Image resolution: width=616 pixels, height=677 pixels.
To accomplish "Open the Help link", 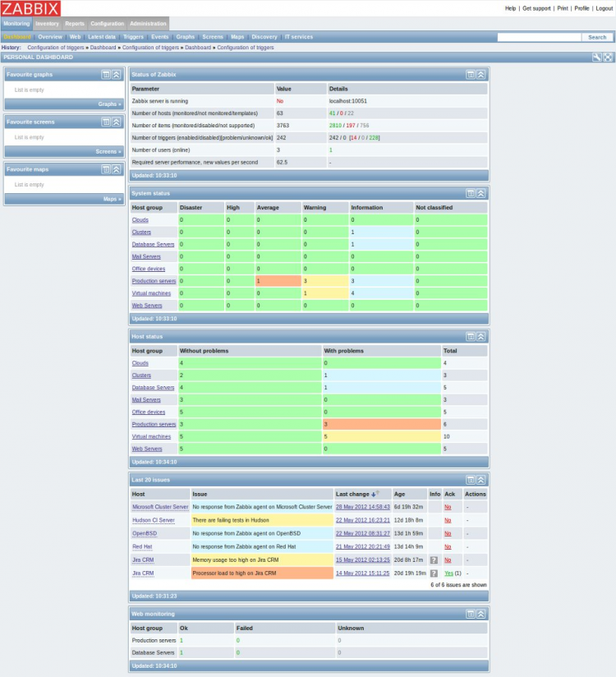I will [510, 8].
